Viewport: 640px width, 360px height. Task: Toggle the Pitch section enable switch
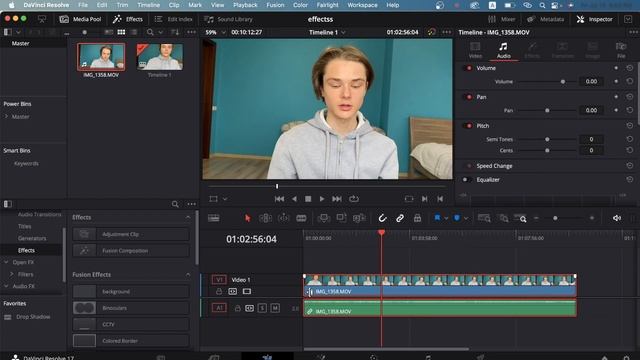coord(468,126)
